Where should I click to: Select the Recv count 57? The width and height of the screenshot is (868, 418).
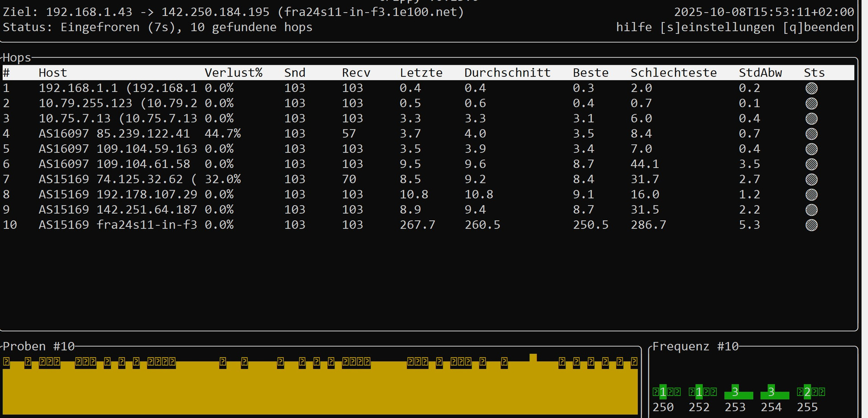(x=349, y=134)
